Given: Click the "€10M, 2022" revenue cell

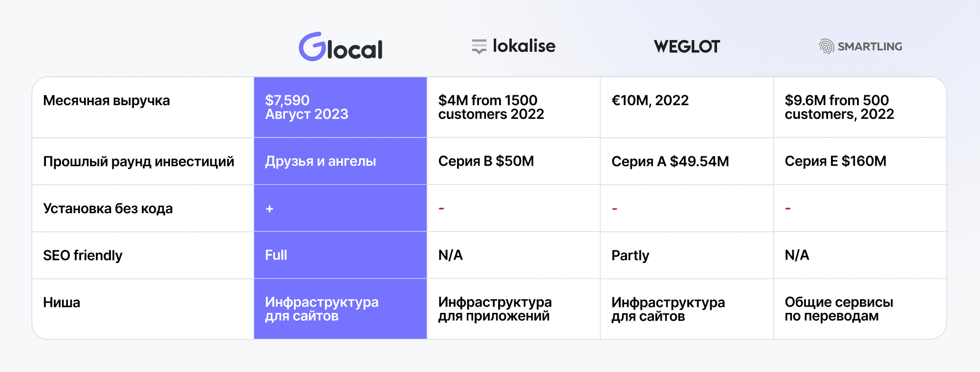Looking at the screenshot, I should coord(650,101).
